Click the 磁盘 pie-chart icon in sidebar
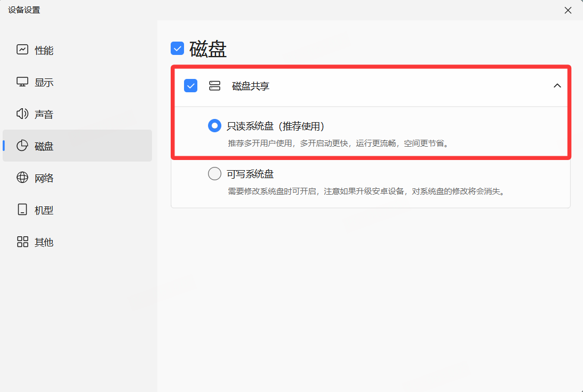The image size is (583, 392). (x=22, y=146)
